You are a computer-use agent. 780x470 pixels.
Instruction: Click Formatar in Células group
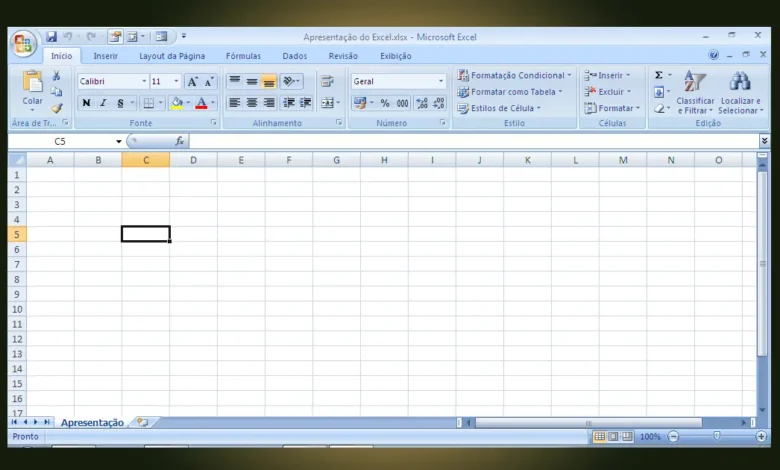point(612,108)
